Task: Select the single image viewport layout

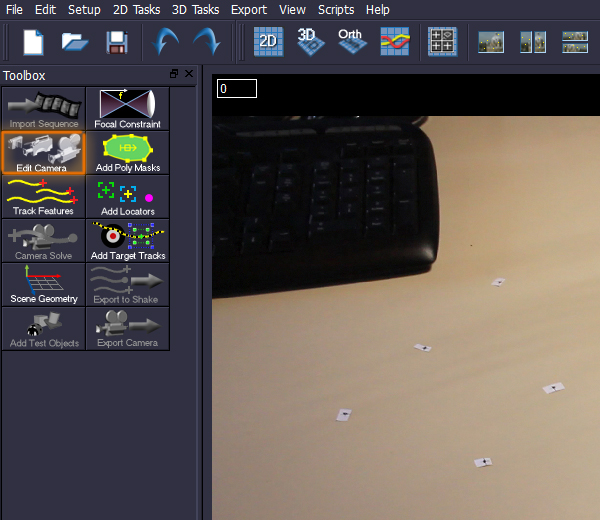Action: [x=491, y=42]
